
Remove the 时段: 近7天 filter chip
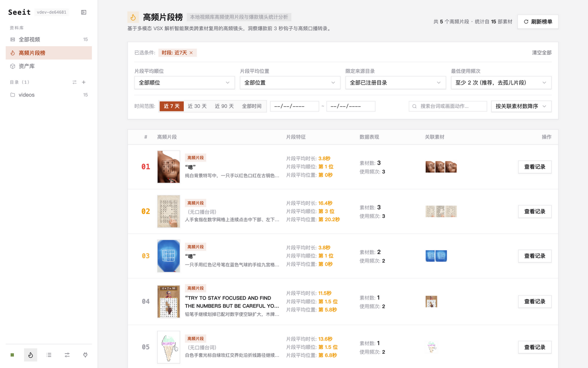point(191,53)
